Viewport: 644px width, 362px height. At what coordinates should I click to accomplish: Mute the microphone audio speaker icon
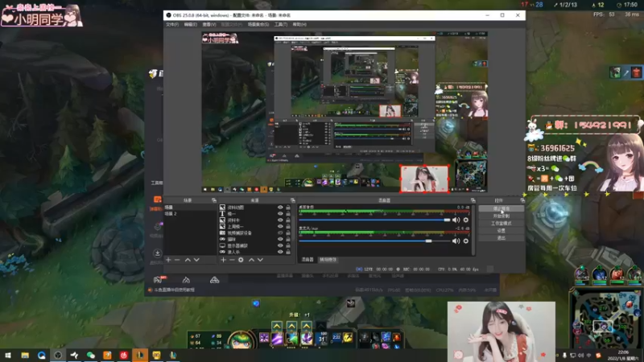click(x=456, y=241)
